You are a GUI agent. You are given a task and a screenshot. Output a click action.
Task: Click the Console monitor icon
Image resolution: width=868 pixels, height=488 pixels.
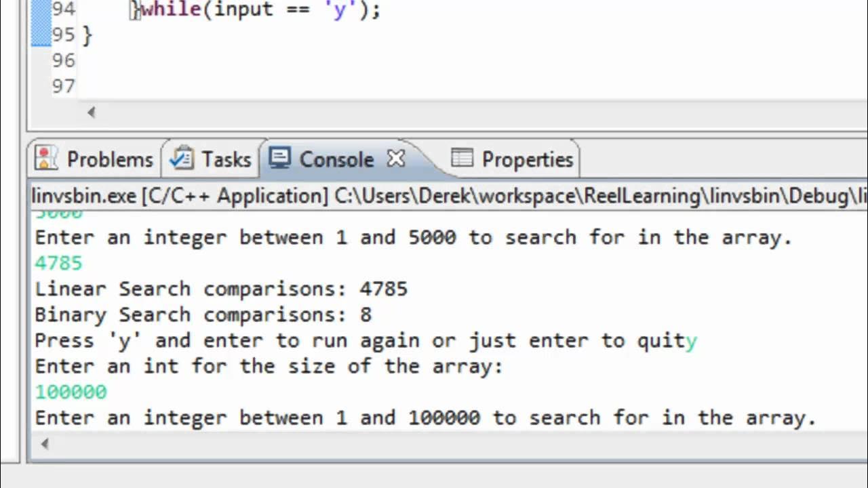click(x=279, y=159)
